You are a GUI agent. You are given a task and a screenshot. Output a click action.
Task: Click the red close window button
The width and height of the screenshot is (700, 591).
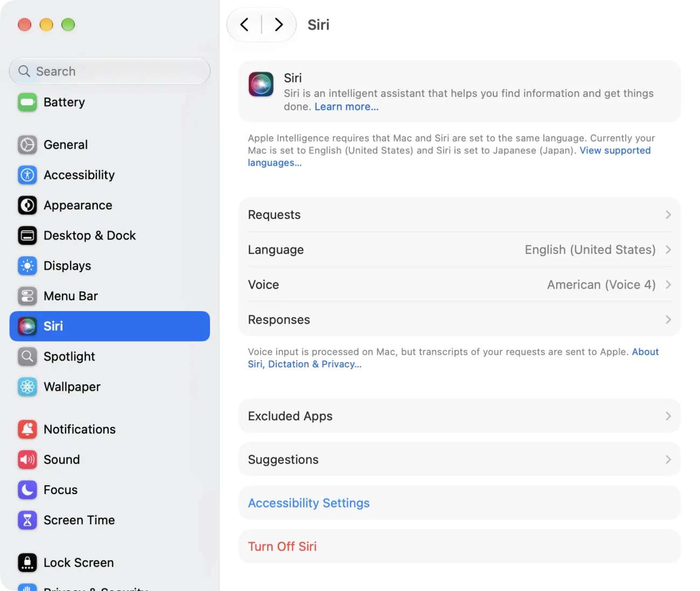pyautogui.click(x=24, y=25)
